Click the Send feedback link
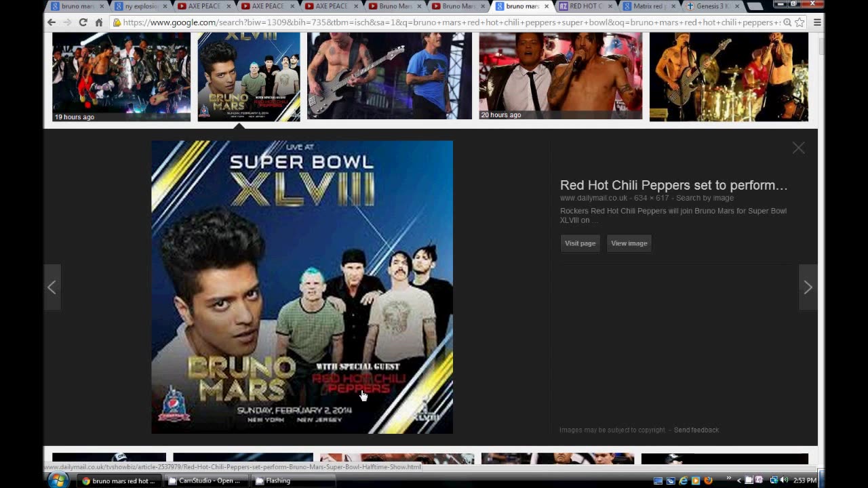 pyautogui.click(x=696, y=430)
